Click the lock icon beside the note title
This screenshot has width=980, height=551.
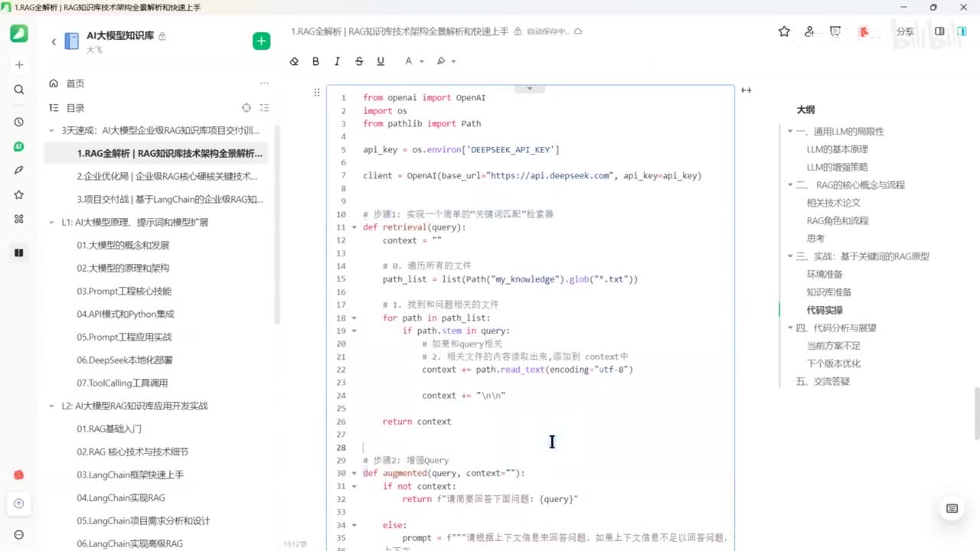click(518, 31)
